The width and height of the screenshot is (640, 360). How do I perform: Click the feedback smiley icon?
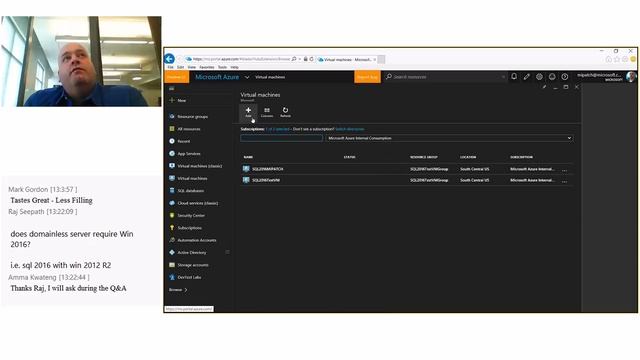point(552,76)
